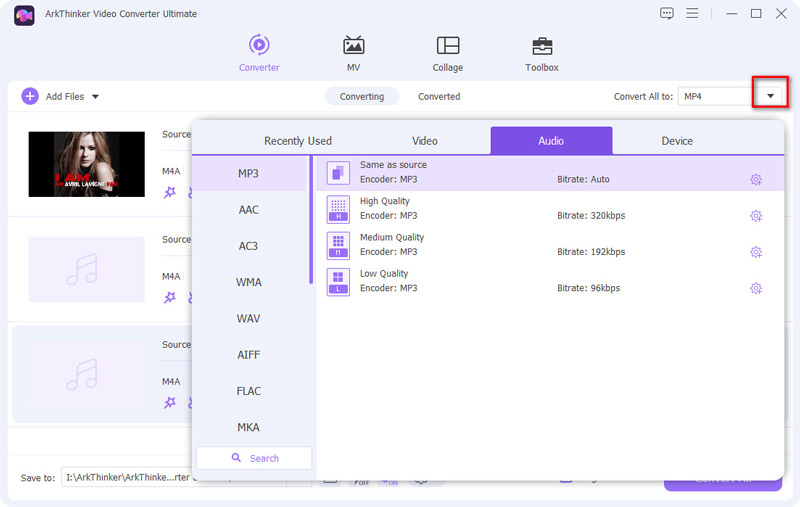Screen dimensions: 800x507
Task: Click the enhance star icon of second file
Action: point(169,297)
